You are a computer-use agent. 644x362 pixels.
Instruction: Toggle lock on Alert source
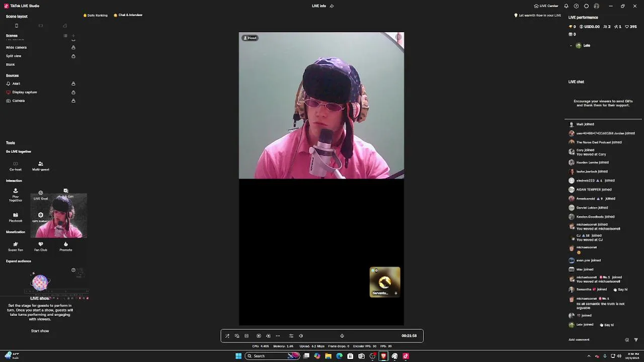73,84
